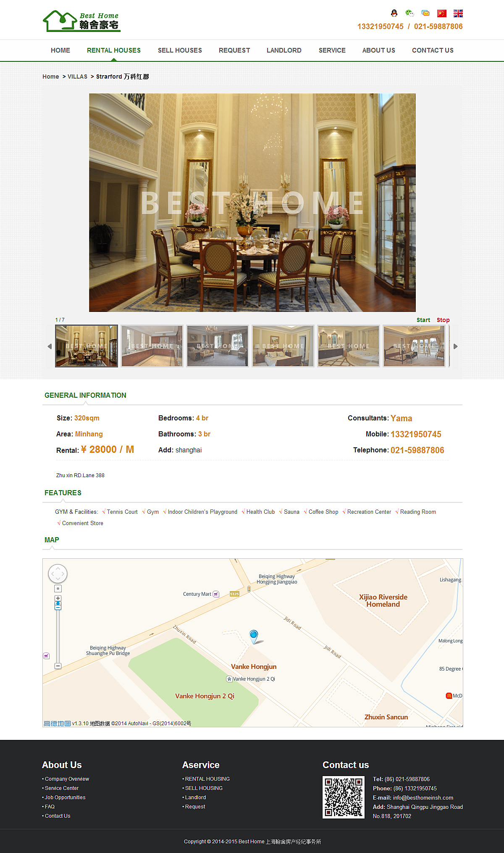This screenshot has height=853, width=504.
Task: Open the SELL HOUSES menu
Action: pos(180,50)
